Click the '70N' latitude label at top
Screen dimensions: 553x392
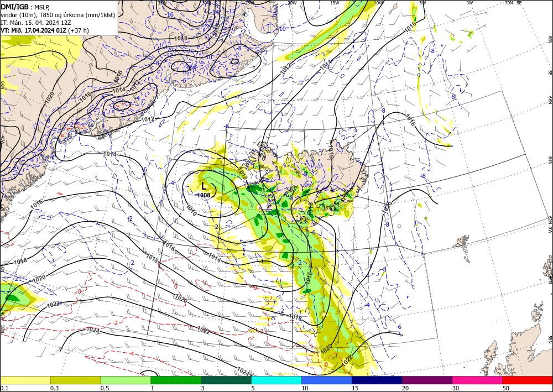509,3
